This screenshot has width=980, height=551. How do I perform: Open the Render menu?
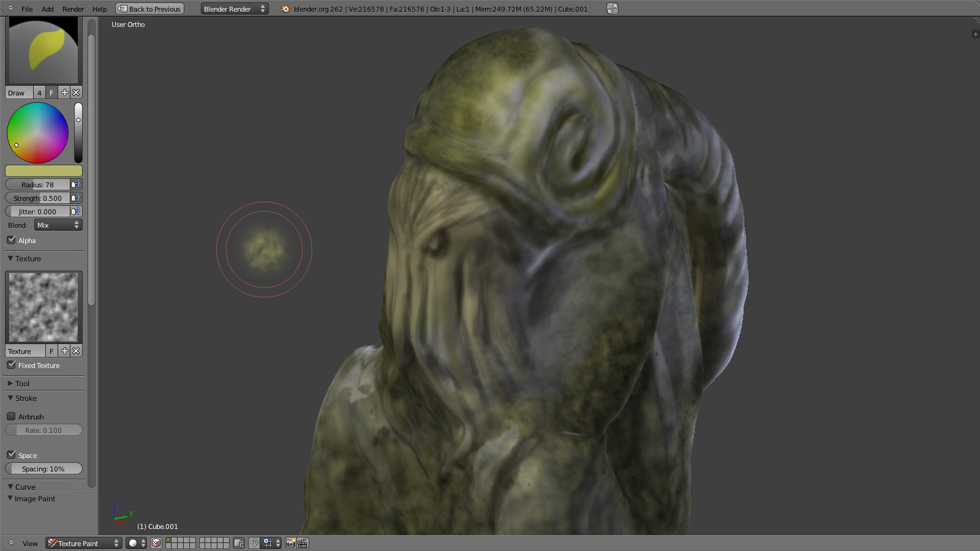73,9
